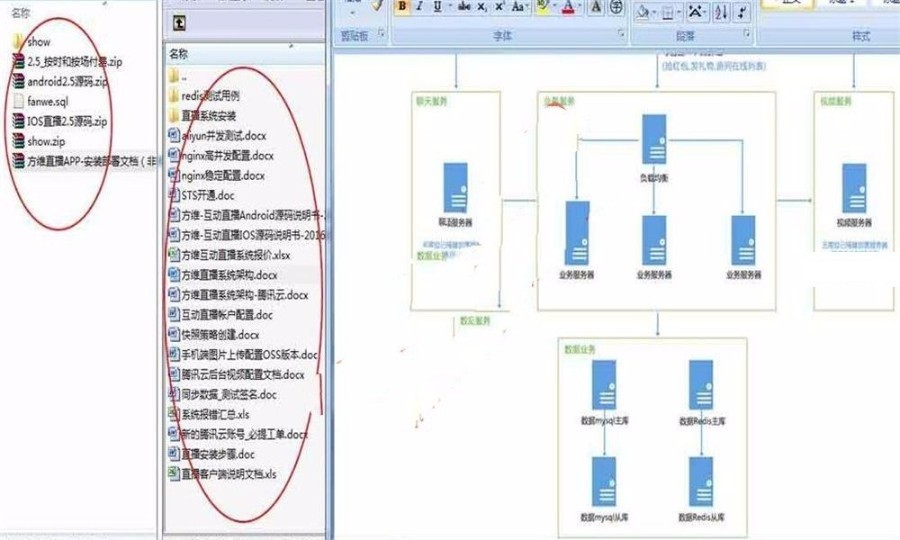900x540 pixels.
Task: Apply the yellow text highlight color
Action: pos(542,6)
